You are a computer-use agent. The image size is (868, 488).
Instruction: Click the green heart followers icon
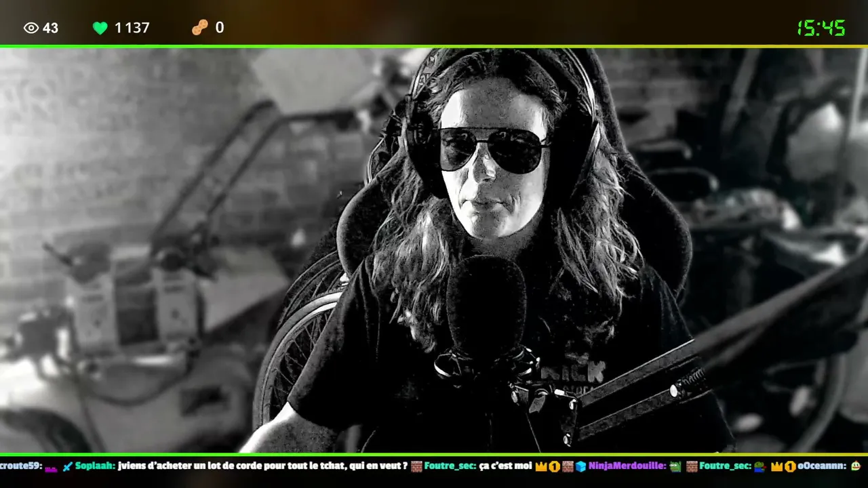pos(100,28)
